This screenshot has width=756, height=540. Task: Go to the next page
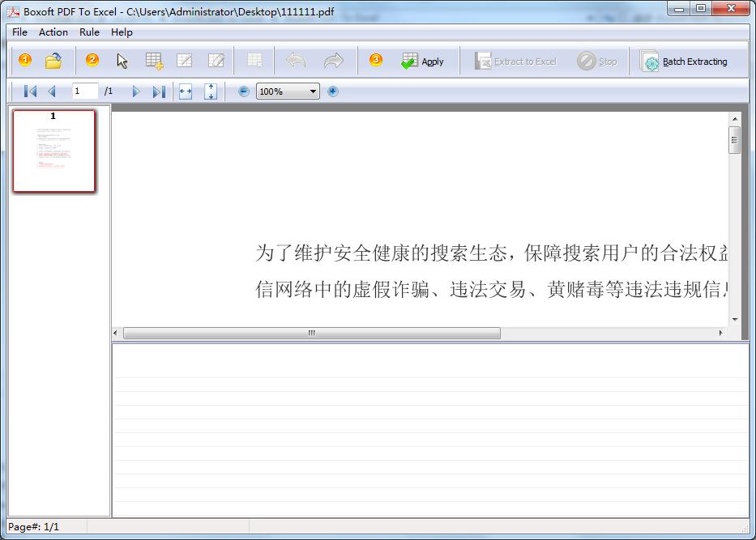coord(136,91)
